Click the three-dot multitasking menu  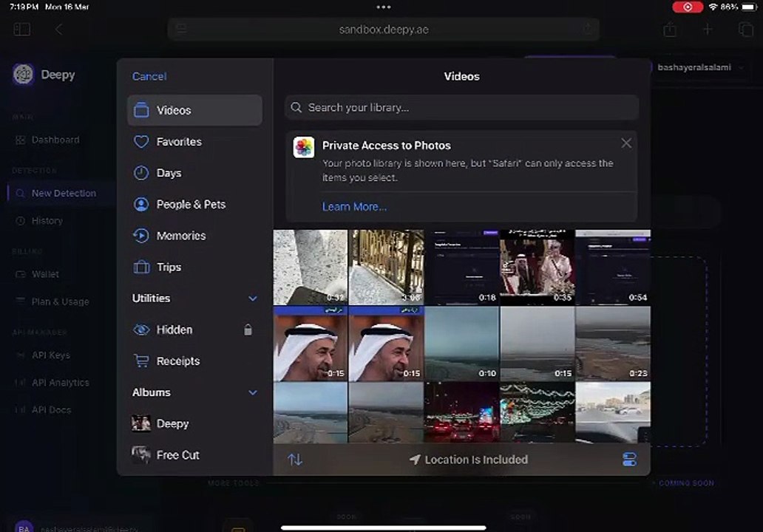384,7
